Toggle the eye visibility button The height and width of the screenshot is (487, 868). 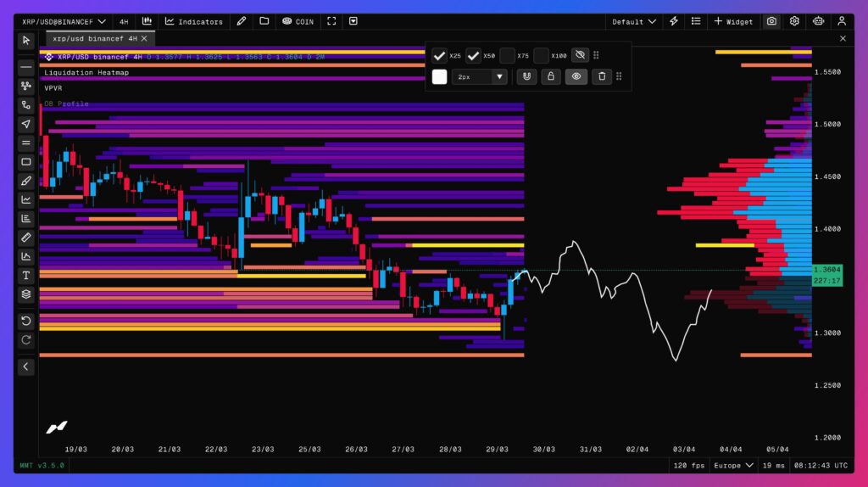click(576, 76)
